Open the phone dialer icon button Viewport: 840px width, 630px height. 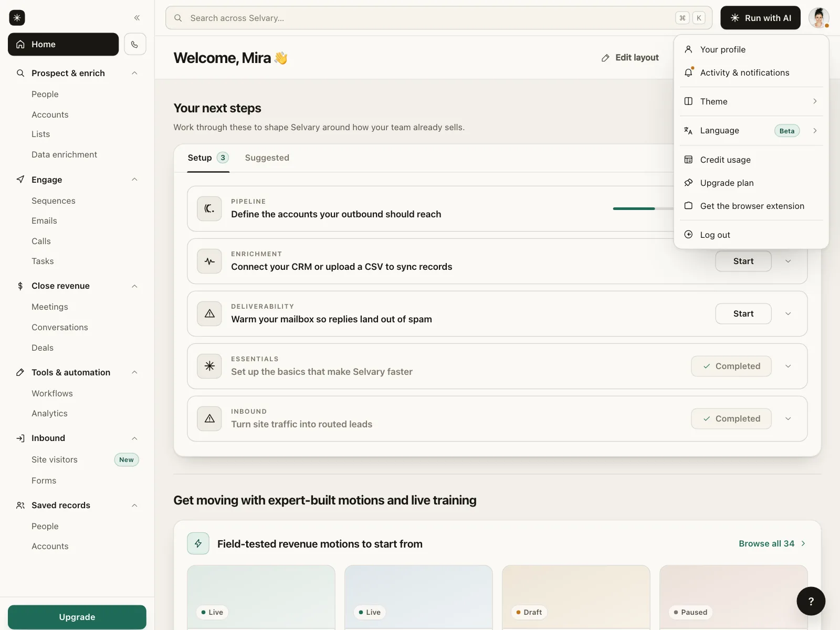pyautogui.click(x=135, y=45)
